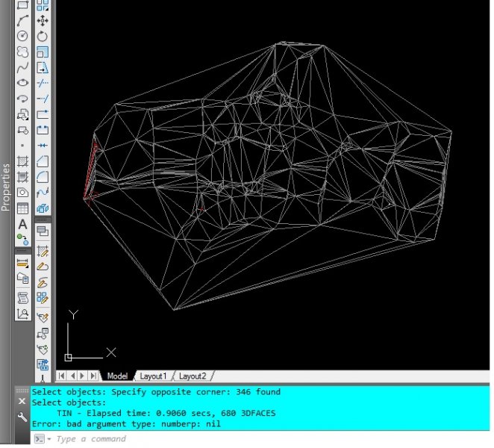Open the Block Attribute Manager

click(43, 333)
